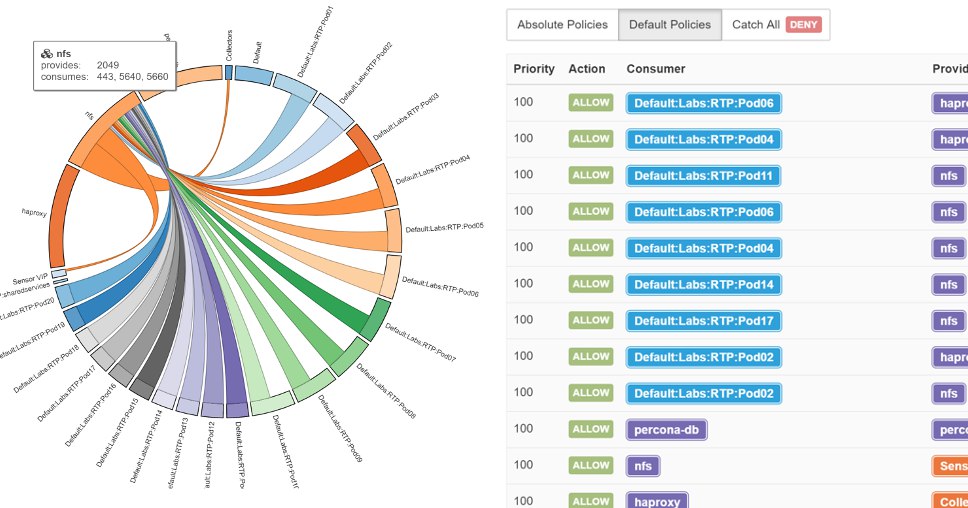
Task: Click priority 100 in the percona-db row
Action: [x=524, y=428]
